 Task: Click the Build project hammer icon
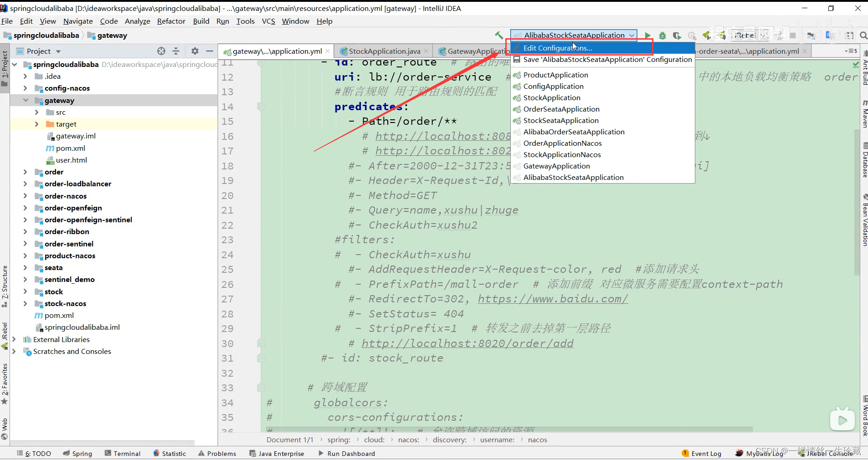click(499, 35)
